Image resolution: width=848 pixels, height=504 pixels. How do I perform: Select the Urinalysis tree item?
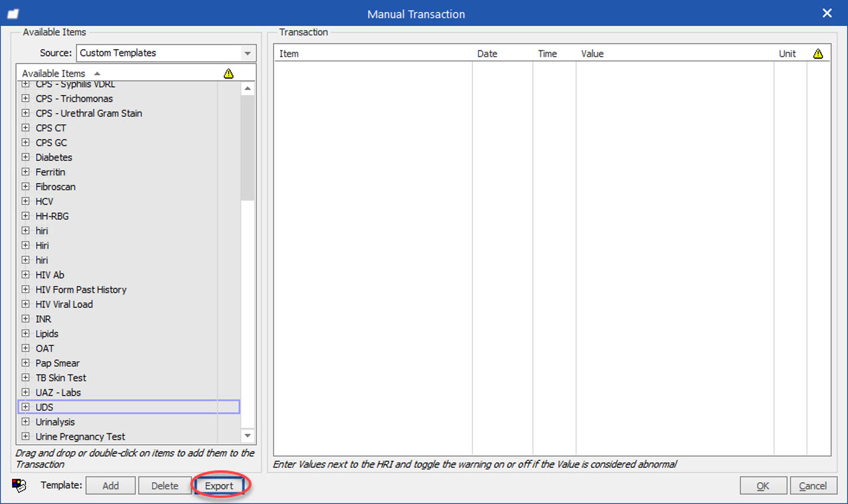(x=55, y=422)
